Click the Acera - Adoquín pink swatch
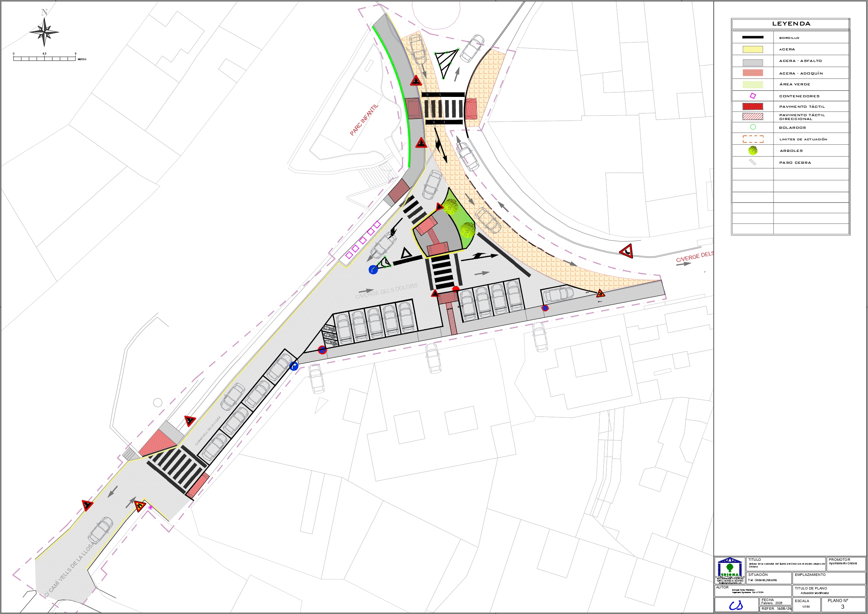This screenshot has height=614, width=868. (753, 73)
